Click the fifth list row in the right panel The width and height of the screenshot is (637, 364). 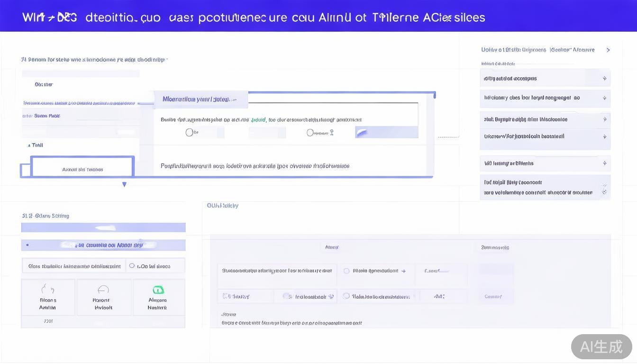pyautogui.click(x=545, y=164)
